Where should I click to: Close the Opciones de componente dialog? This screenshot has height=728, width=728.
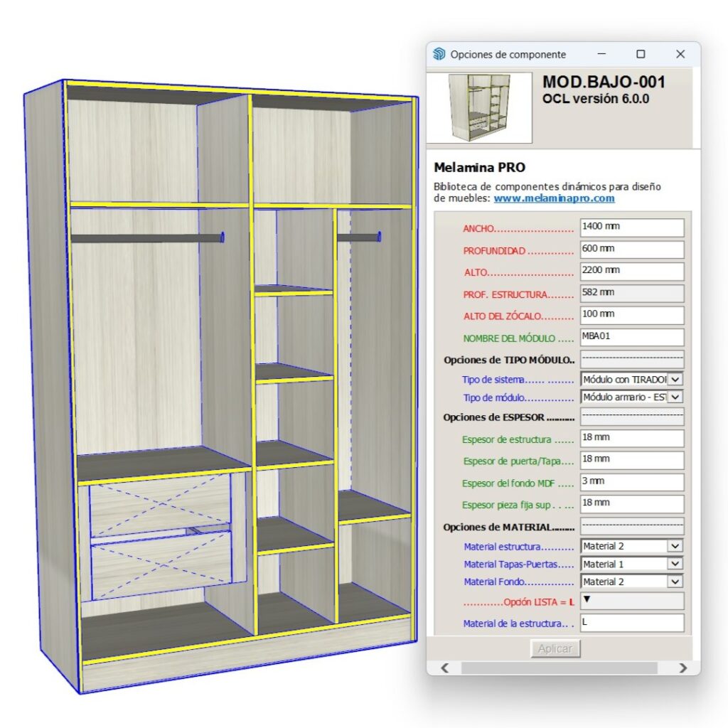click(680, 55)
